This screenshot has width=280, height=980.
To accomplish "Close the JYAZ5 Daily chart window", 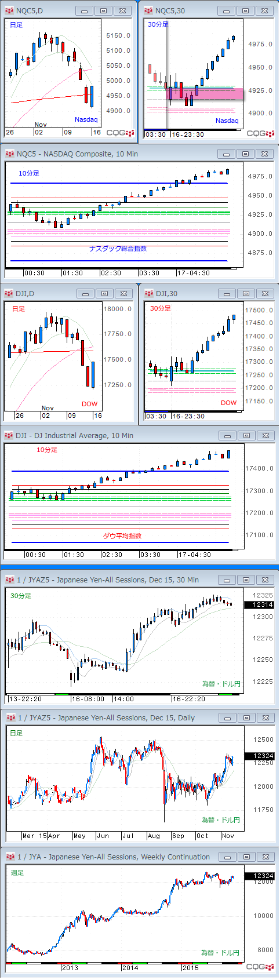I will pyautogui.click(x=264, y=717).
